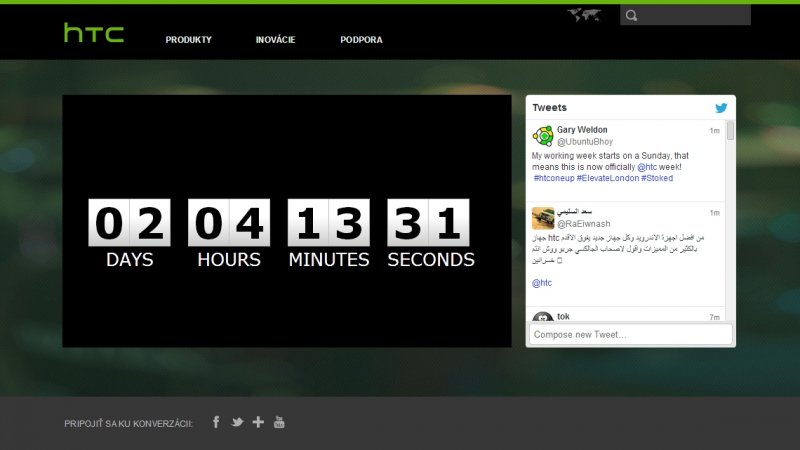Viewport: 800px width, 450px height.
Task: Click the Tweets heading link
Action: pyautogui.click(x=550, y=108)
